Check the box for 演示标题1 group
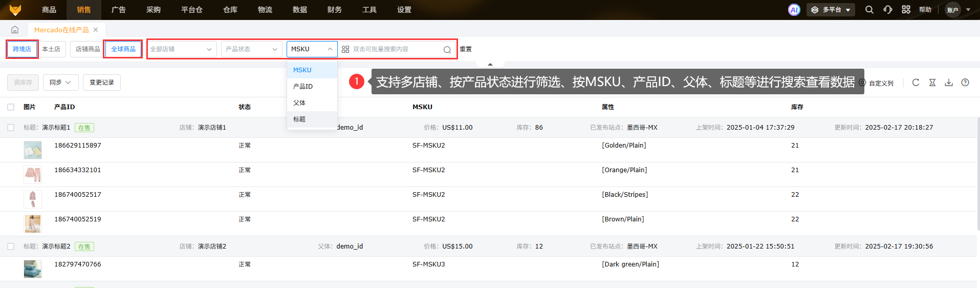Screen dimensions: 980x288 11,128
